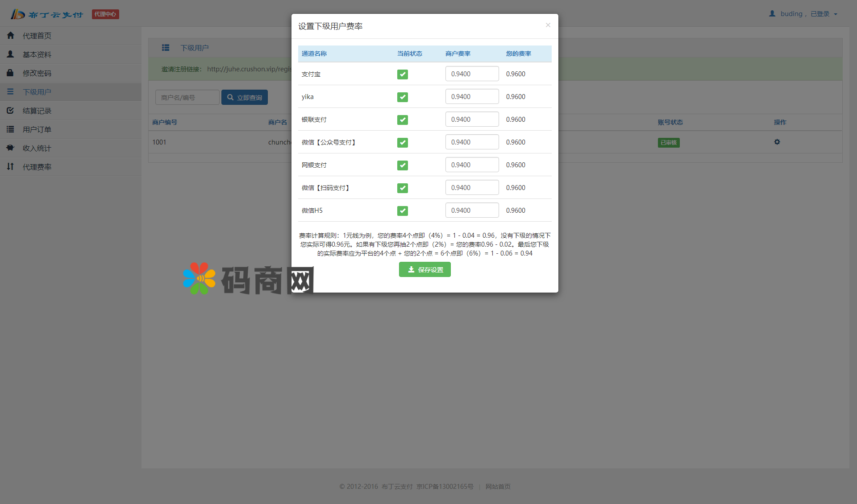
Task: Open the buding account dropdown
Action: [x=803, y=14]
